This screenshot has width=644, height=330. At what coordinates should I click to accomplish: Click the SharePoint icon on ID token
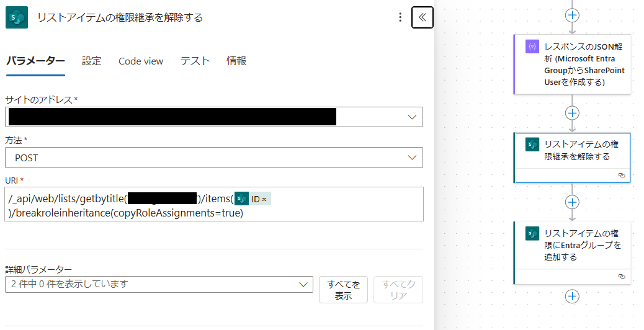[x=242, y=199]
